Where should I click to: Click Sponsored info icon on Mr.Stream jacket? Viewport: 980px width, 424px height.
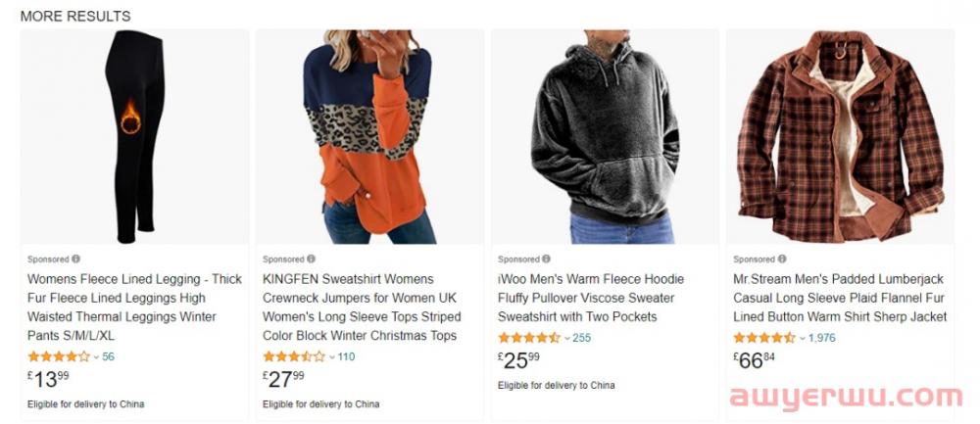pos(782,259)
